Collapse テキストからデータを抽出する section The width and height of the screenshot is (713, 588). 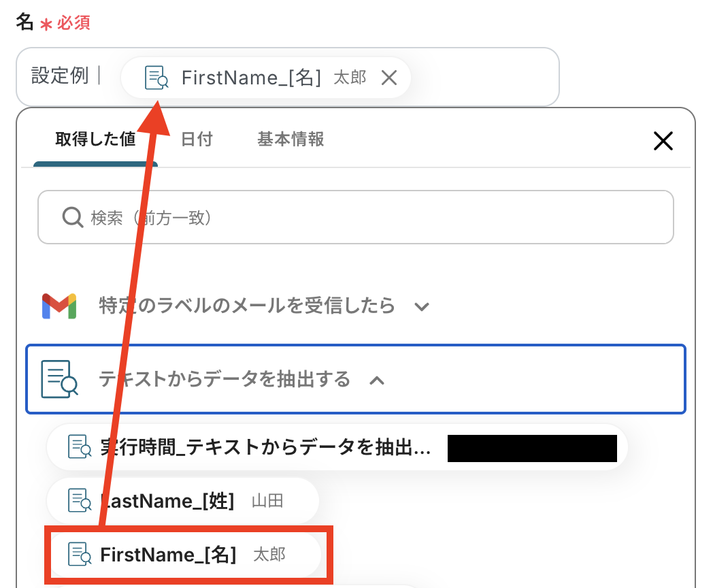click(x=356, y=379)
